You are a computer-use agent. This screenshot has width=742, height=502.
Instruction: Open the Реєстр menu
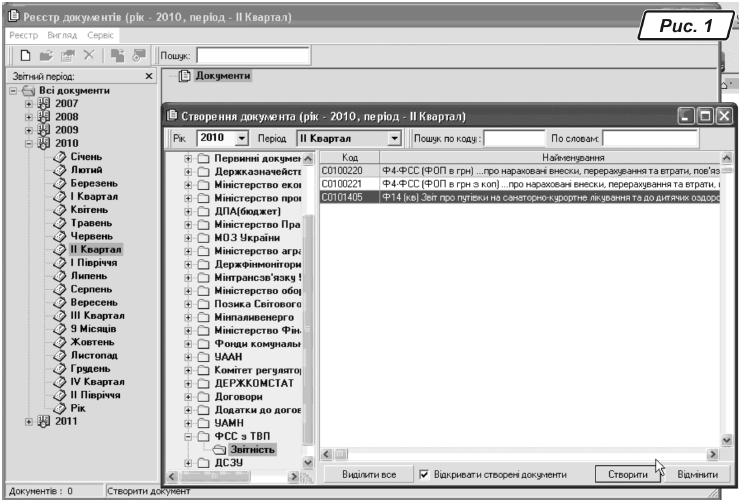(x=23, y=31)
